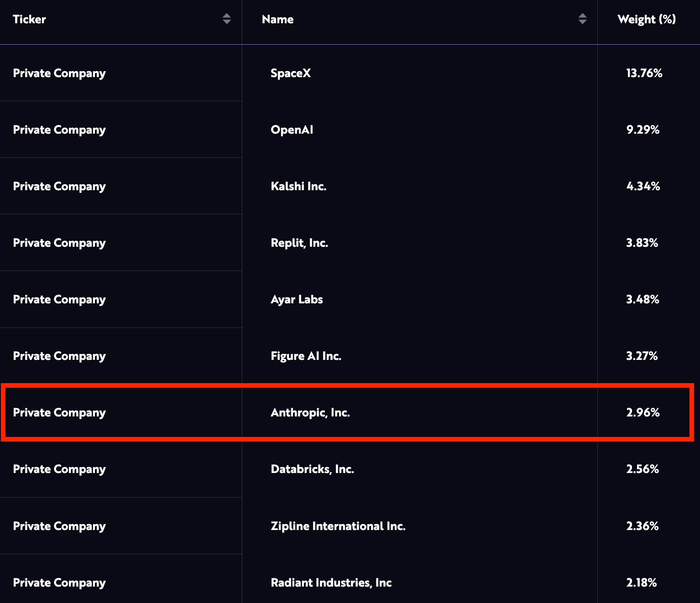Click Private Company ticker in Databricks row
Viewport: 700px width, 603px height.
click(x=59, y=469)
